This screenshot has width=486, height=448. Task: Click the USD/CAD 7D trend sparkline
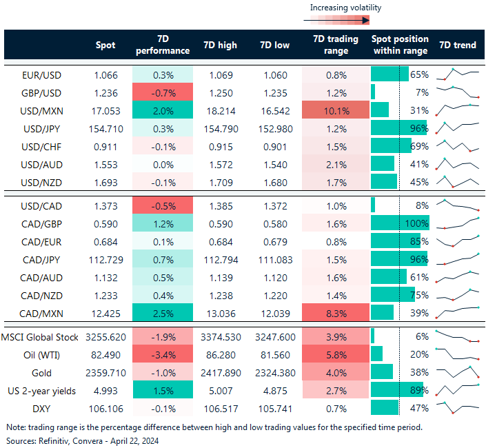[x=458, y=205]
